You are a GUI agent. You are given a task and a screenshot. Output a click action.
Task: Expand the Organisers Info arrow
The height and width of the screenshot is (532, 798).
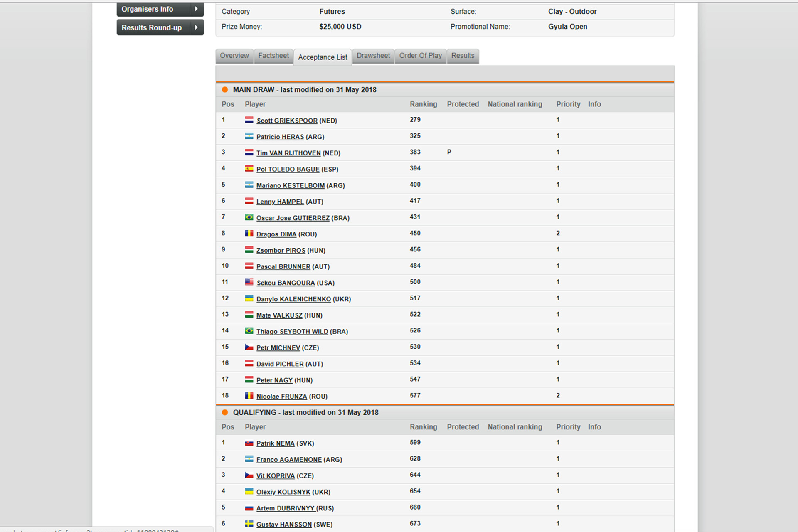[x=196, y=9]
